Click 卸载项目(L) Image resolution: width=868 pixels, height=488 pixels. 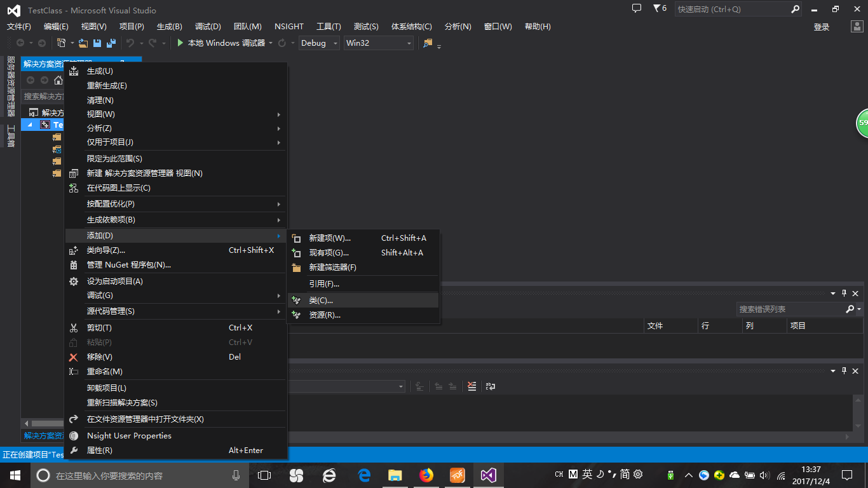coord(176,388)
